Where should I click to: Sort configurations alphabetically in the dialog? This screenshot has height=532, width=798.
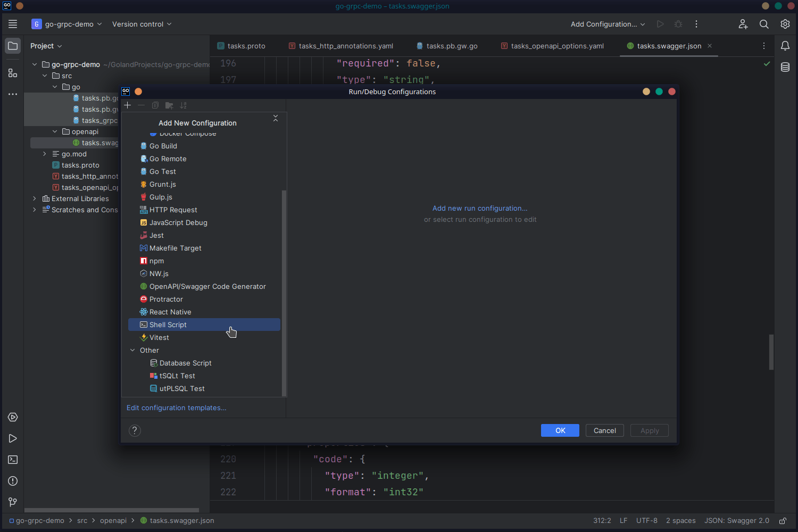[x=183, y=105]
